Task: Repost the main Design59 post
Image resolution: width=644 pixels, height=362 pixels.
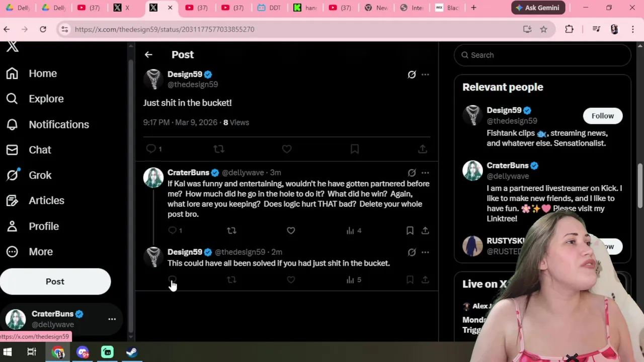Action: 219,149
